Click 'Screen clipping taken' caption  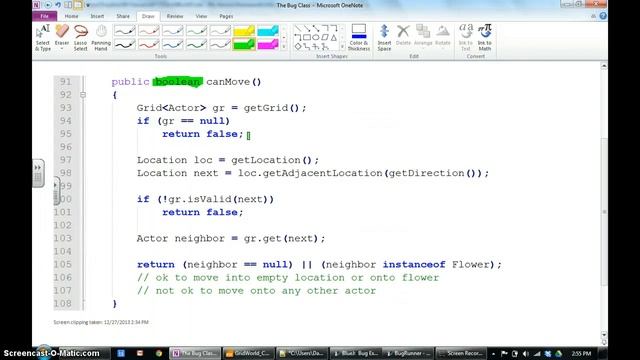[101, 322]
